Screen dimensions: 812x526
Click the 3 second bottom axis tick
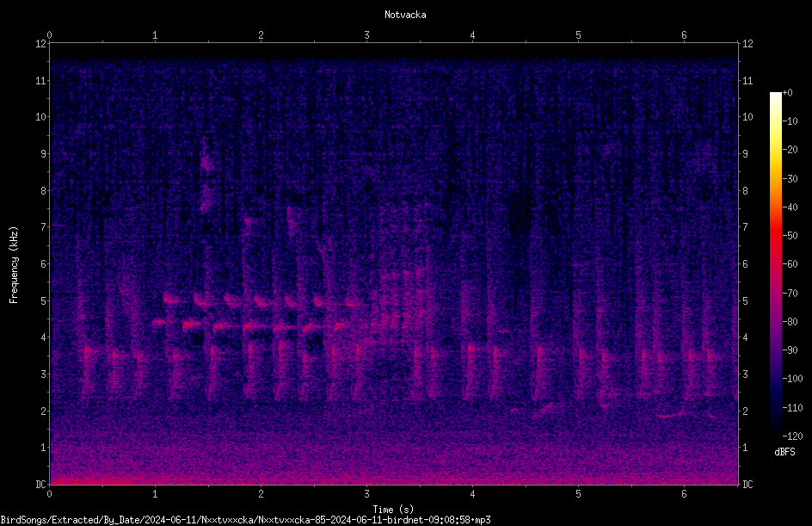pos(366,494)
